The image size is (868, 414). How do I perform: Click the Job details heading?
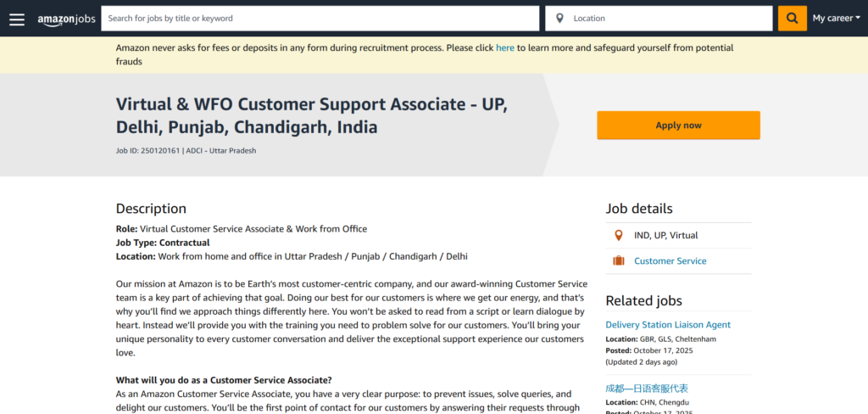(639, 209)
